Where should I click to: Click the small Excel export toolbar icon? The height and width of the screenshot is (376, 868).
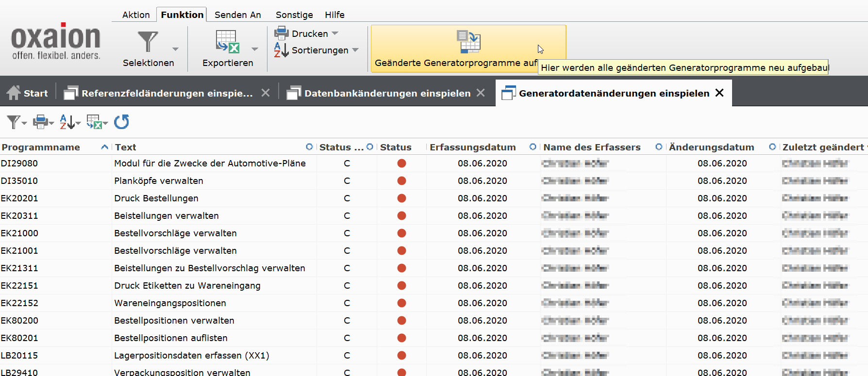[94, 122]
